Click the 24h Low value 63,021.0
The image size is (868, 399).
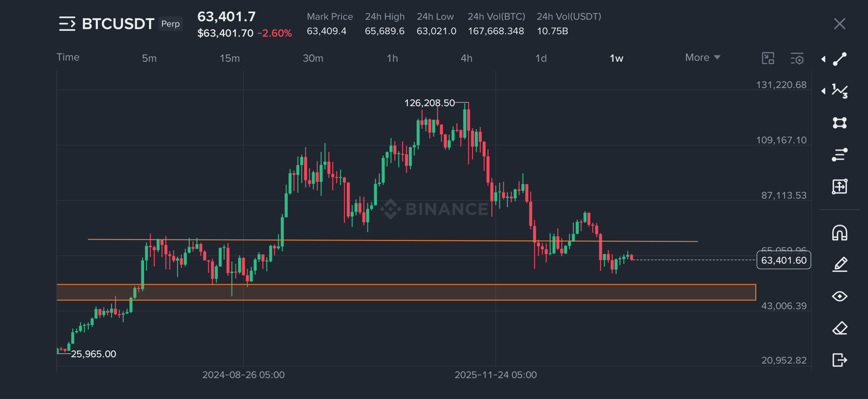[x=436, y=31]
